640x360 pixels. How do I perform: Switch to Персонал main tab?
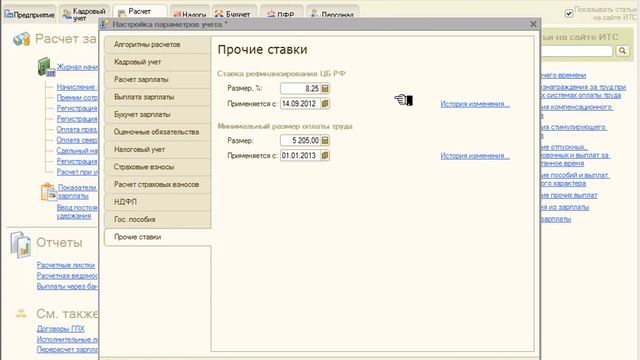pos(333,13)
